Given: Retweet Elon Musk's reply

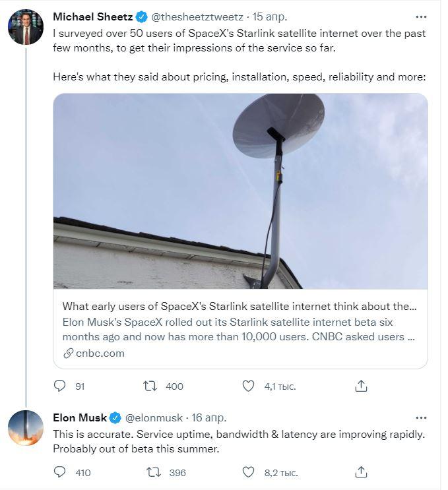Looking at the screenshot, I should 154,472.
